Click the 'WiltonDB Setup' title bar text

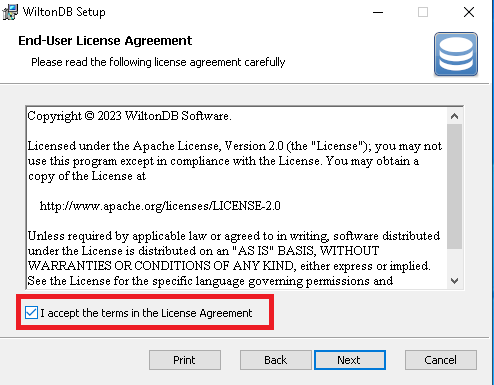tap(64, 12)
